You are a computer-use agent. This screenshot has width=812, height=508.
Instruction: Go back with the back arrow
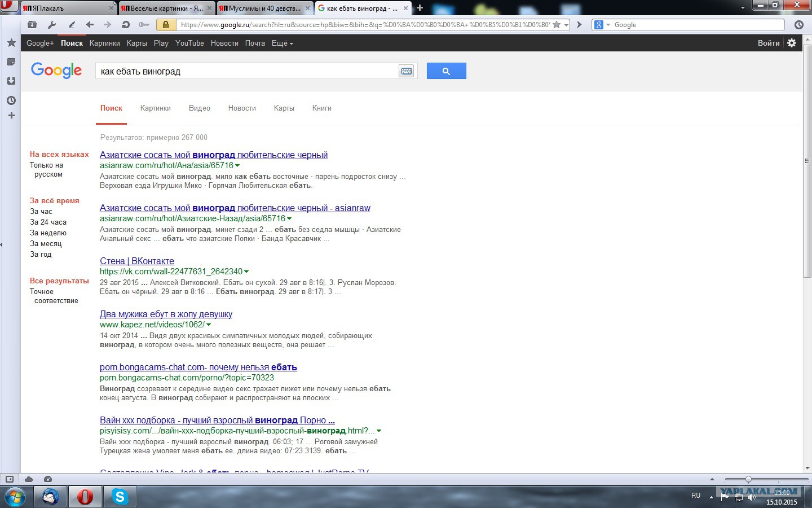click(x=90, y=25)
